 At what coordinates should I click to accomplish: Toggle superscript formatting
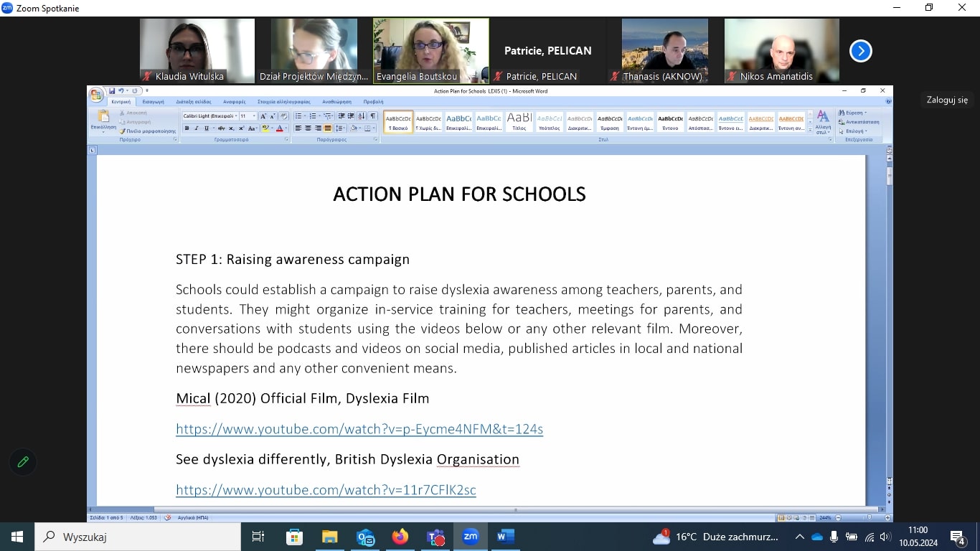tap(241, 128)
